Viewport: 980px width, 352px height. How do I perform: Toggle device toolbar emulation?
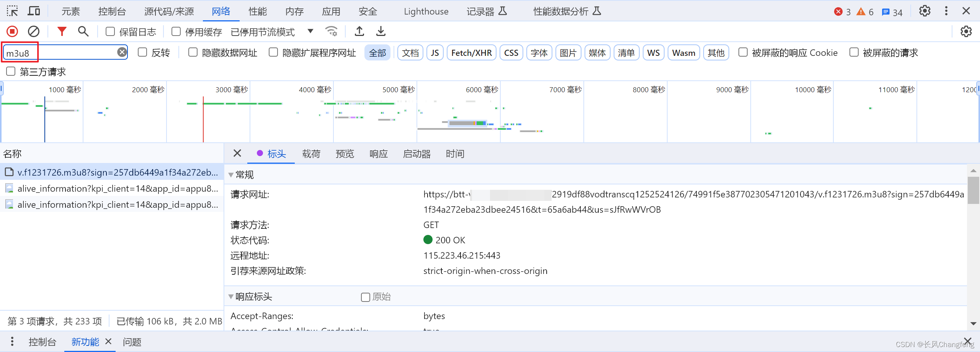click(x=34, y=11)
